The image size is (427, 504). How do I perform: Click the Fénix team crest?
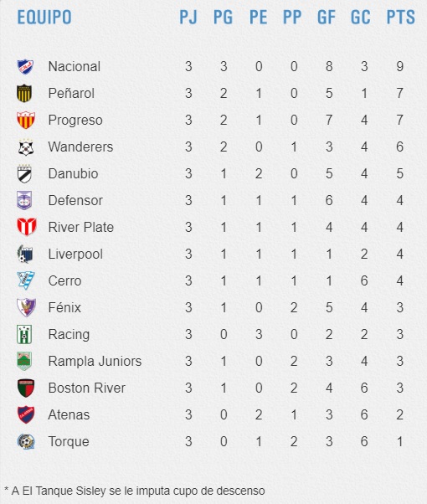[x=26, y=307]
